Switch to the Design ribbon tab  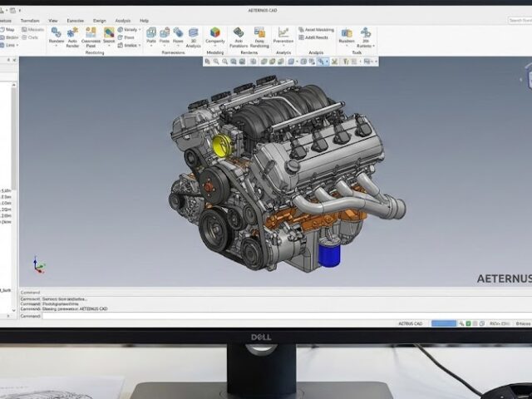coord(100,21)
